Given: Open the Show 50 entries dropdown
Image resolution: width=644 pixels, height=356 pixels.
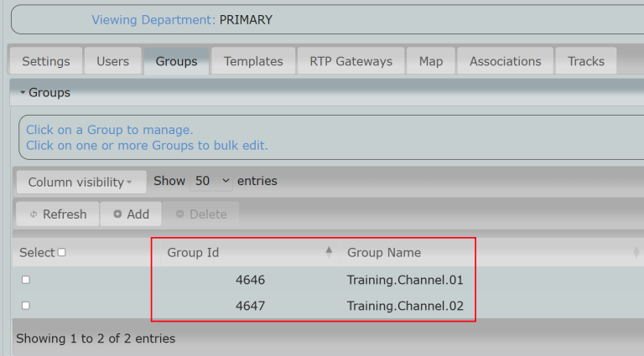Looking at the screenshot, I should (x=212, y=181).
